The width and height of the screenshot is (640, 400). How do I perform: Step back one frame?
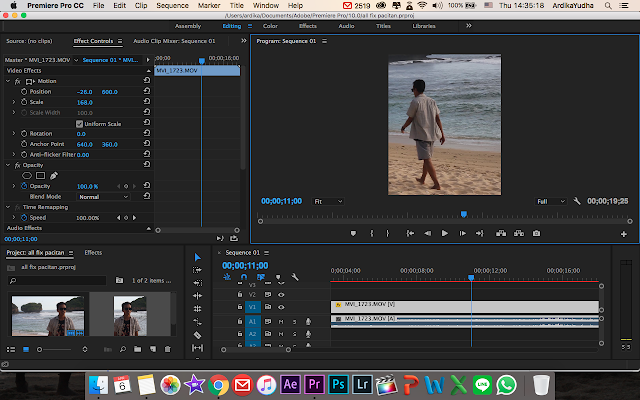pyautogui.click(x=427, y=233)
